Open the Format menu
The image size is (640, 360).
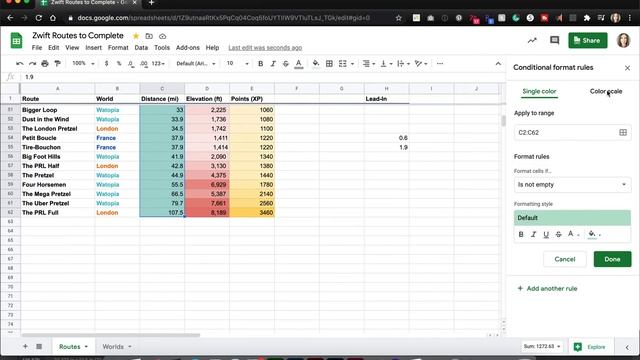point(118,48)
